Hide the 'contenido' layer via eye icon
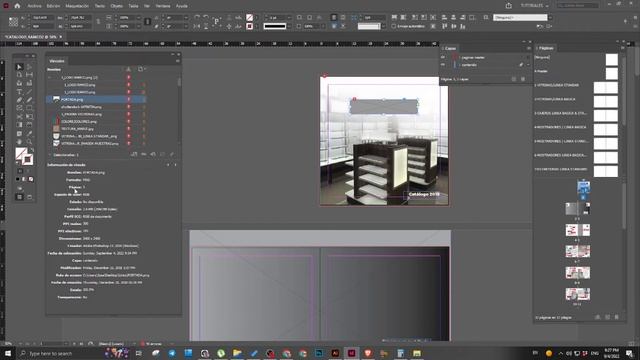 coord(443,65)
